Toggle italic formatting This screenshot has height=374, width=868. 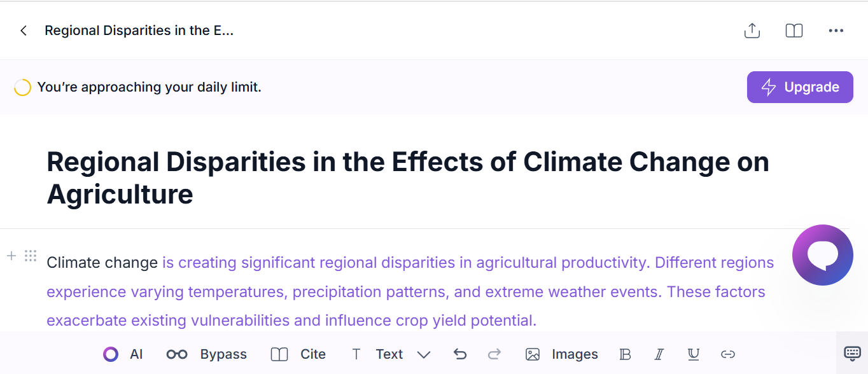tap(659, 354)
